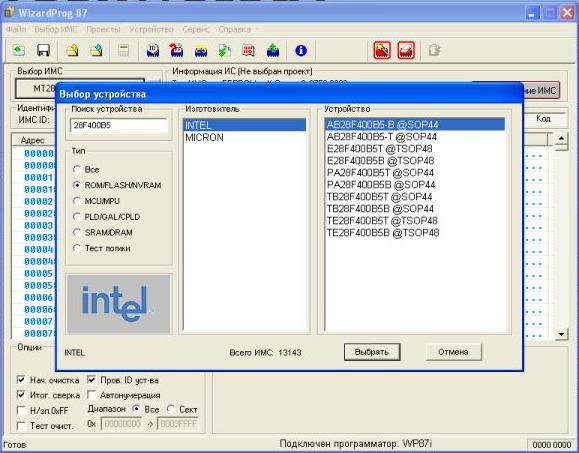Click the grayed document toolbar icon
Image resolution: width=579 pixels, height=453 pixels.
(434, 50)
